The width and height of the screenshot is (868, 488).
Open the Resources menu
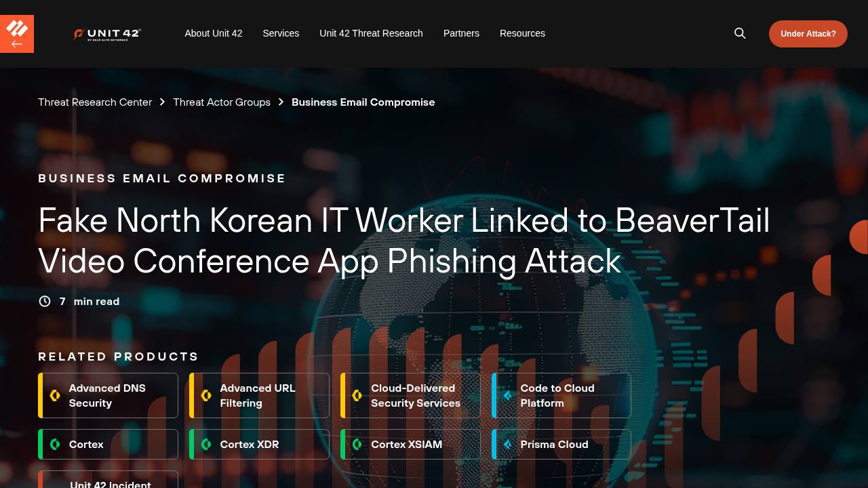[x=522, y=33]
